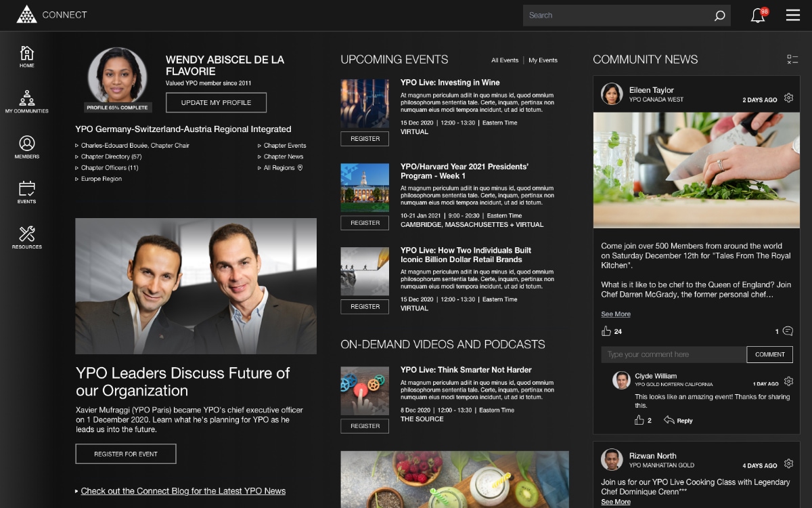Go to My Communities in sidebar
Viewport: 812px width, 508px height.
click(x=27, y=99)
